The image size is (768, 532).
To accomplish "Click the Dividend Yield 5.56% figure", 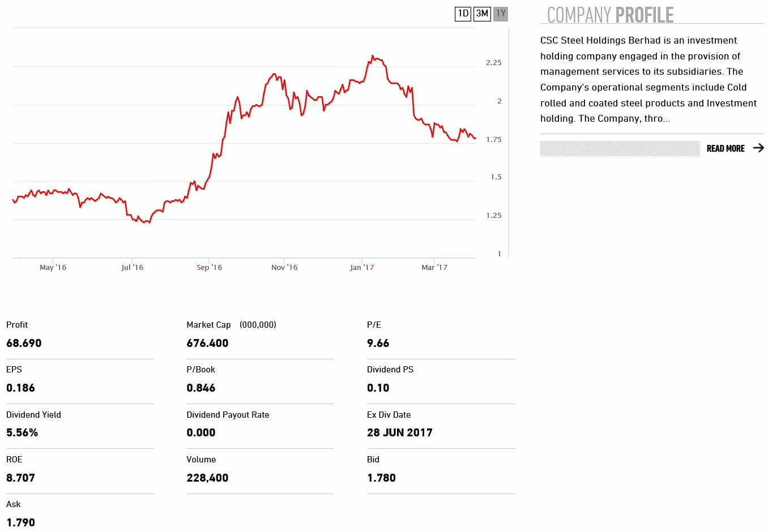I will click(22, 432).
